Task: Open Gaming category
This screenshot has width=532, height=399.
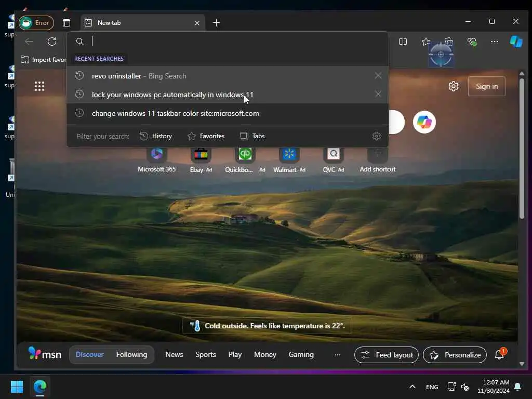Action: point(301,354)
